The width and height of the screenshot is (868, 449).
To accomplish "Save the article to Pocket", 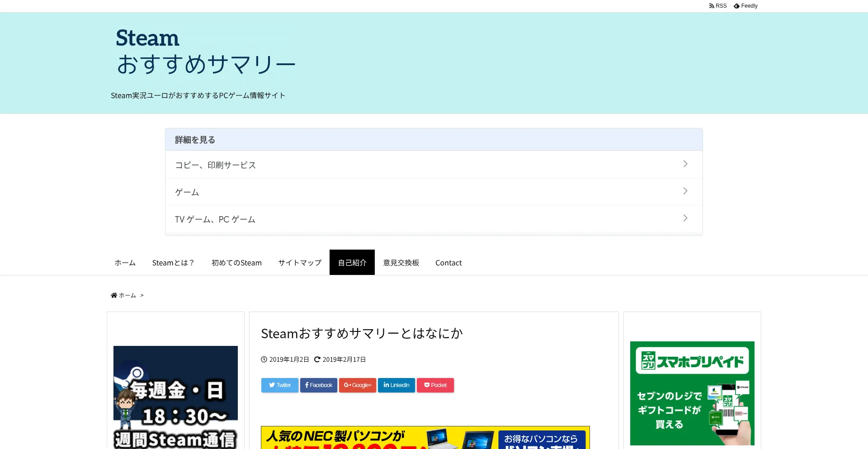I will click(435, 385).
